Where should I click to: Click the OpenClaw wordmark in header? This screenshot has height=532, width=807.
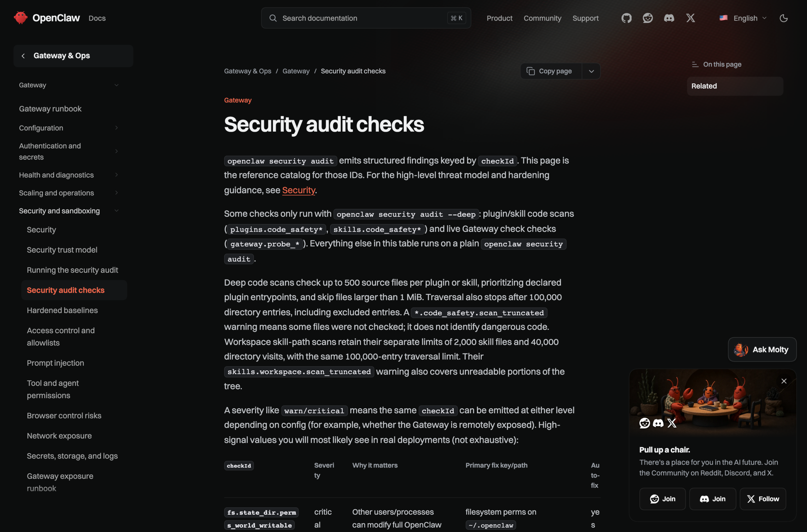[56, 18]
